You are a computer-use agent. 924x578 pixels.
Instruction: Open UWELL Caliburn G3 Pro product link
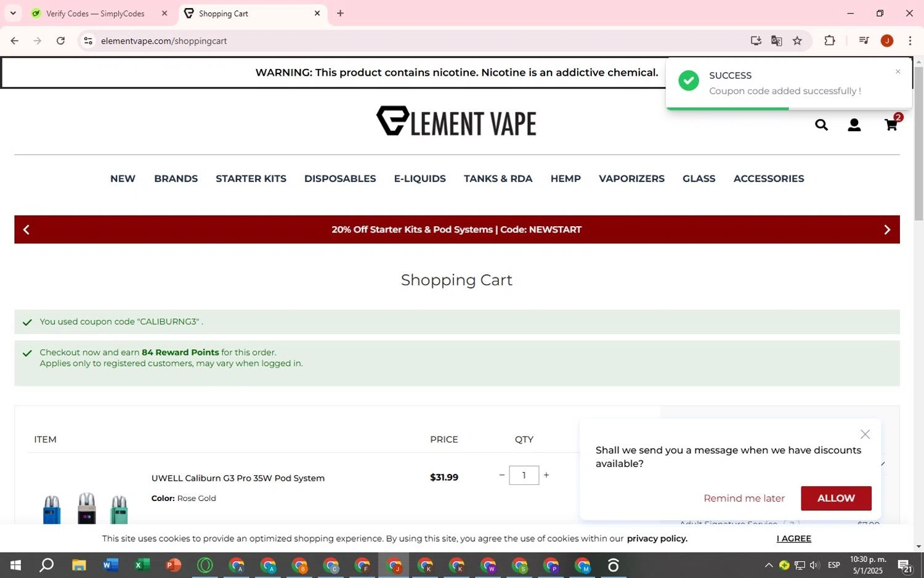(x=238, y=478)
